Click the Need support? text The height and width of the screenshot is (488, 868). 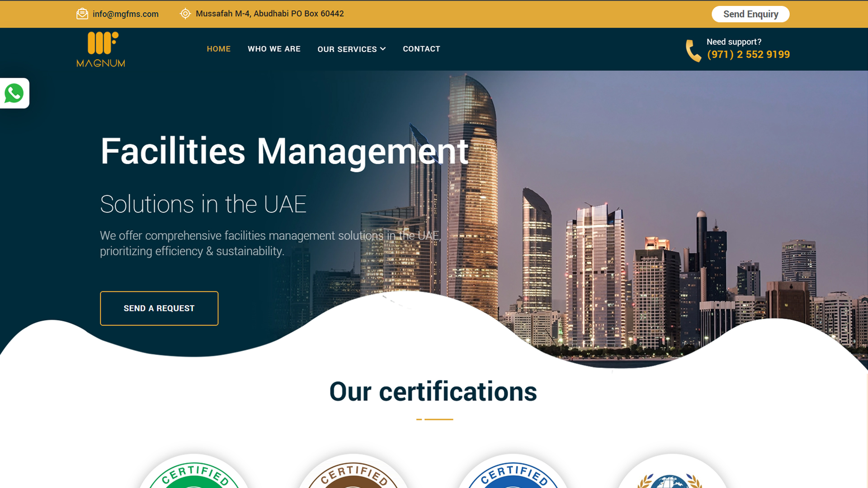point(734,42)
